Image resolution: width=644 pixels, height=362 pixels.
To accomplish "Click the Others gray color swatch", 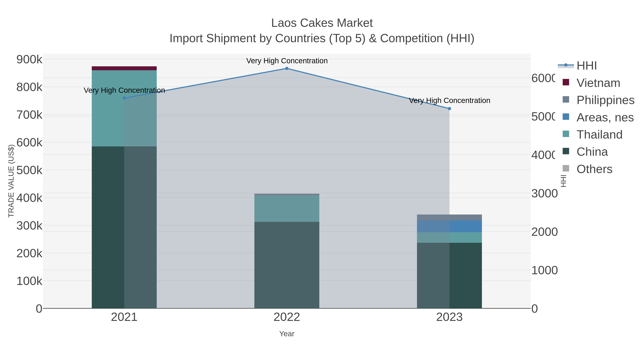I will click(x=566, y=168).
